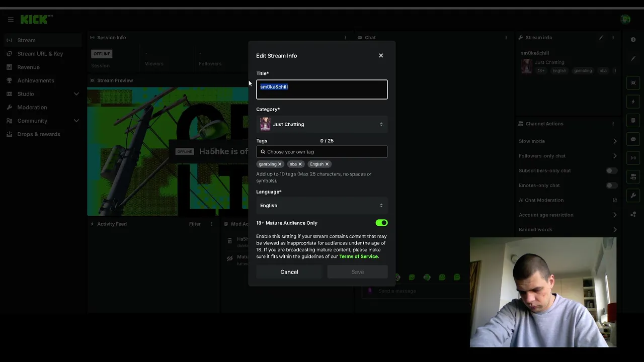The image size is (644, 362).
Task: Toggle 18+ Mature Audience Only switch
Action: pyautogui.click(x=381, y=223)
